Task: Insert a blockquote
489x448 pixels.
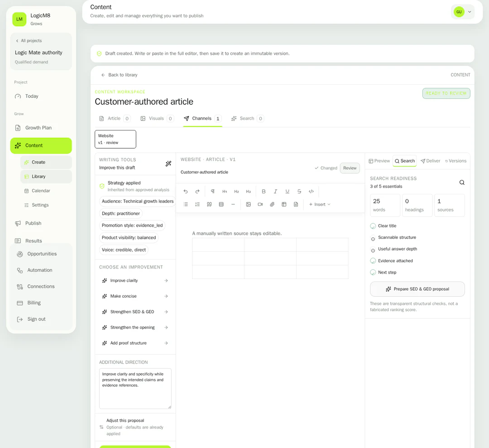Action: pyautogui.click(x=209, y=204)
